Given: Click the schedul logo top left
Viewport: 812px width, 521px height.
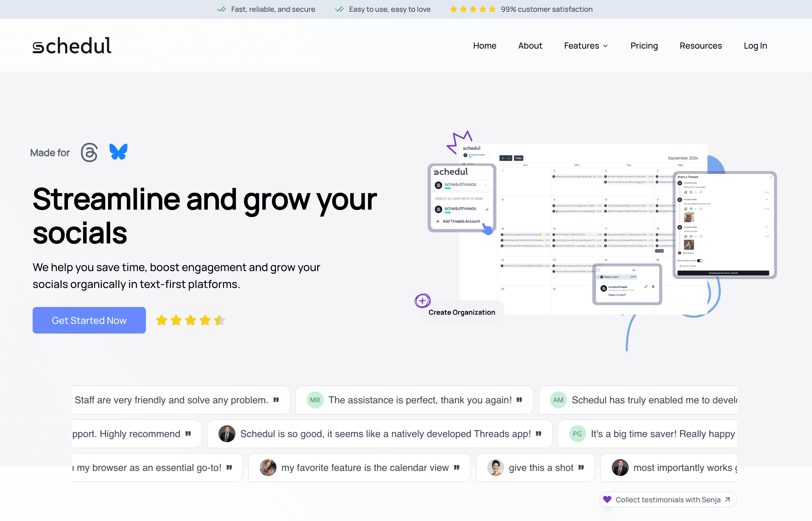Looking at the screenshot, I should (72, 46).
